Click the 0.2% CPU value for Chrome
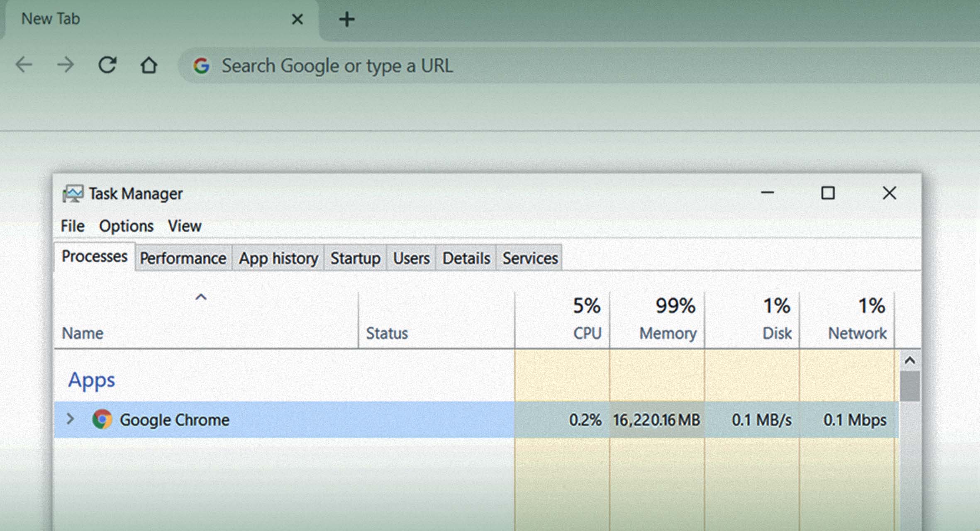This screenshot has height=531, width=980. [585, 420]
